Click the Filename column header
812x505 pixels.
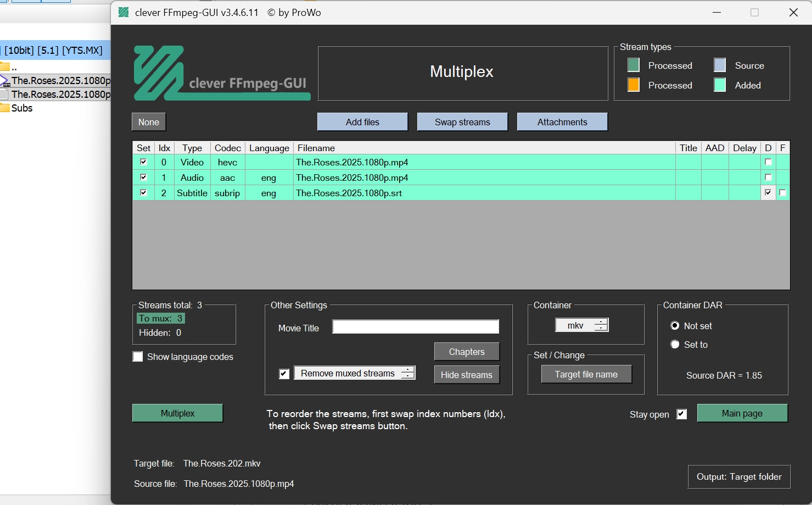pyautogui.click(x=484, y=148)
